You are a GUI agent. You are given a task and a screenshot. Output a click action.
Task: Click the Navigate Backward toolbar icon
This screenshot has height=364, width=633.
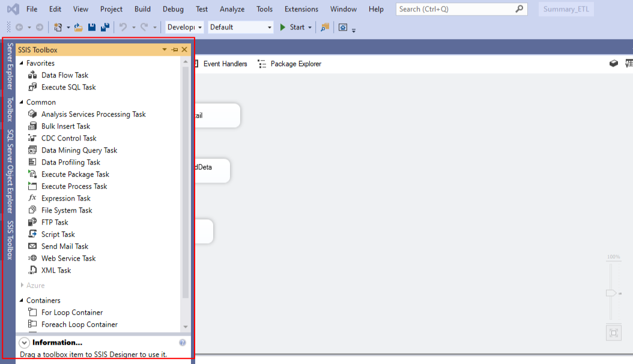19,28
